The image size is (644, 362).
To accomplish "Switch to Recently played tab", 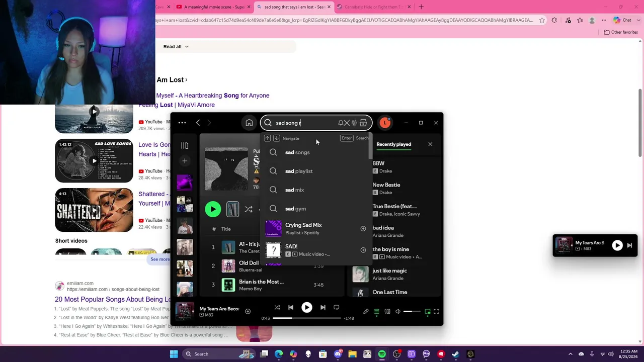I will tap(394, 144).
